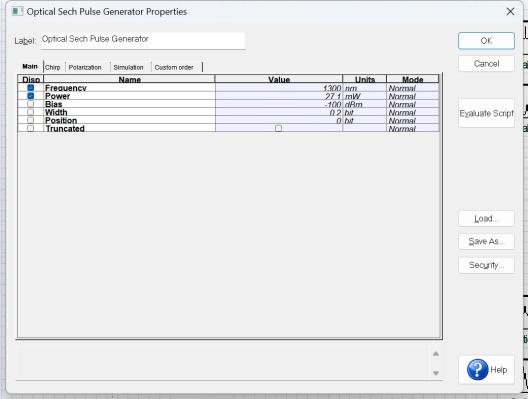Click the Evaluate Script button

click(x=486, y=113)
